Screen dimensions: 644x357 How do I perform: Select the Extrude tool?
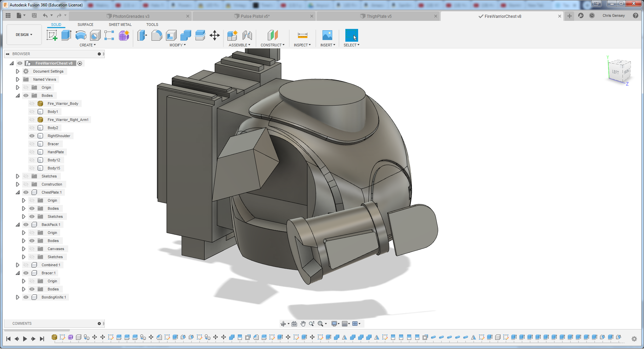66,35
